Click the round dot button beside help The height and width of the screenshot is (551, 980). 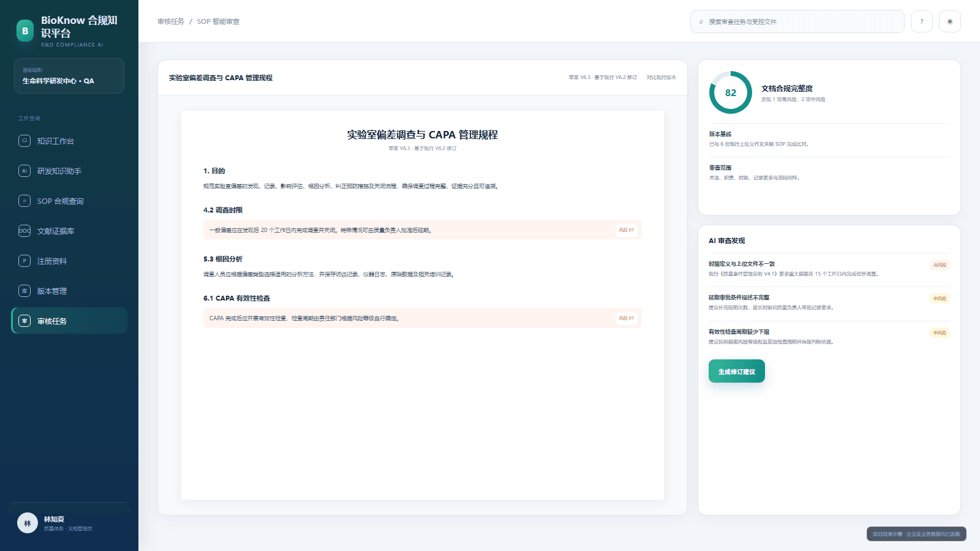950,21
